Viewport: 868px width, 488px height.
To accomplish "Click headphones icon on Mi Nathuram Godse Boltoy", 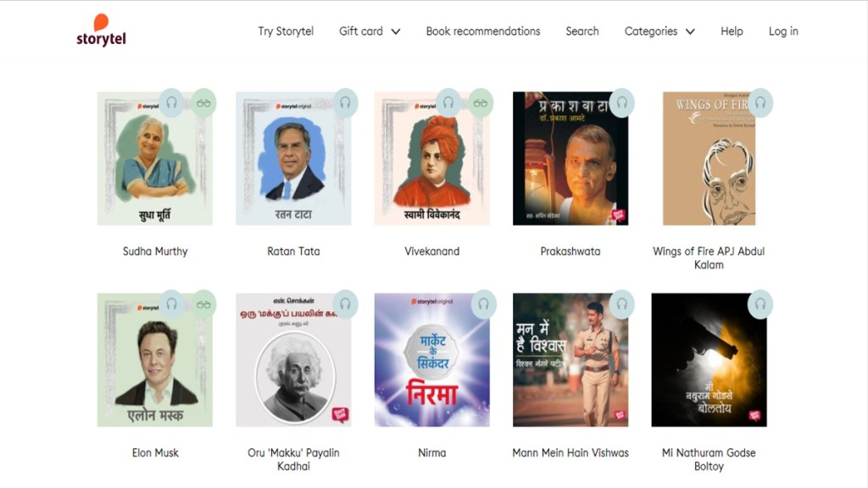I will click(x=760, y=304).
